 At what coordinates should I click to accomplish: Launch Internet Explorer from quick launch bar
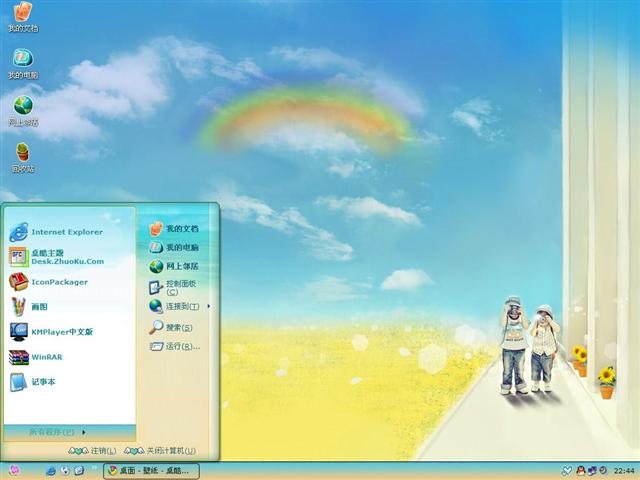tap(51, 471)
